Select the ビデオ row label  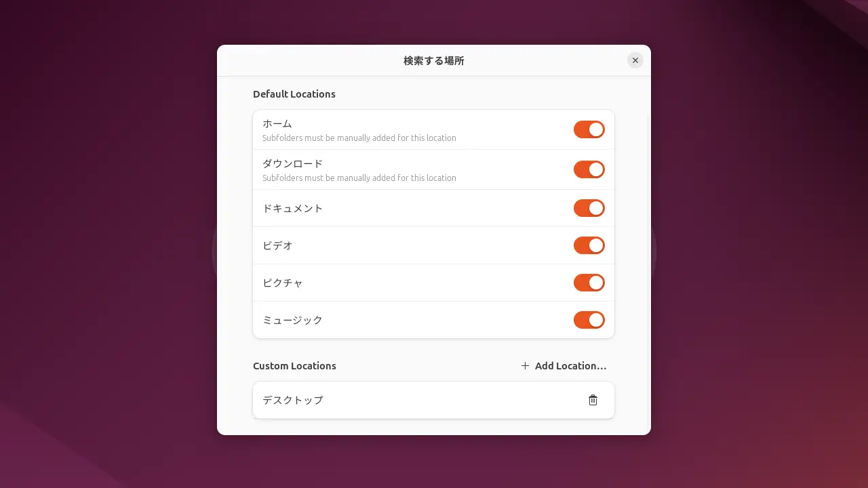[x=278, y=245]
